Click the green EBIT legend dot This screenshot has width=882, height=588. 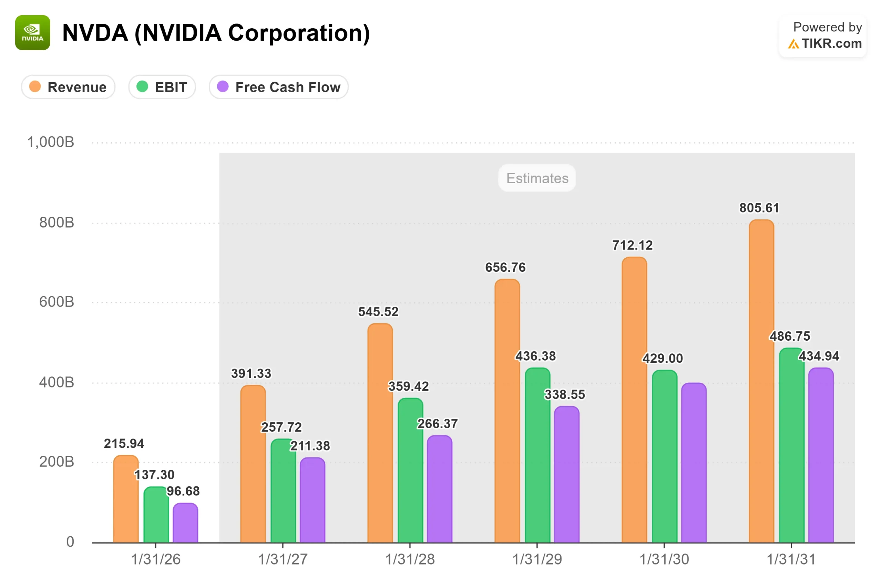(142, 86)
